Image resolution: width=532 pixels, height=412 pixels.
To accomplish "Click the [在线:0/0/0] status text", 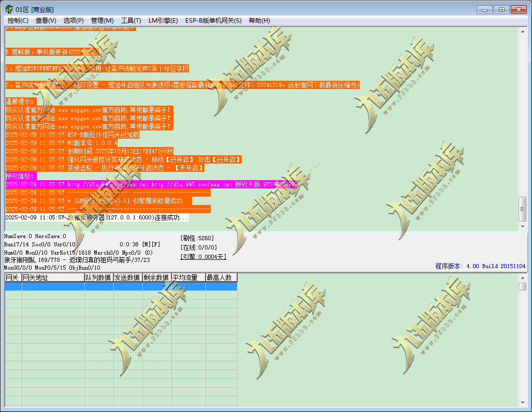I will point(199,247).
